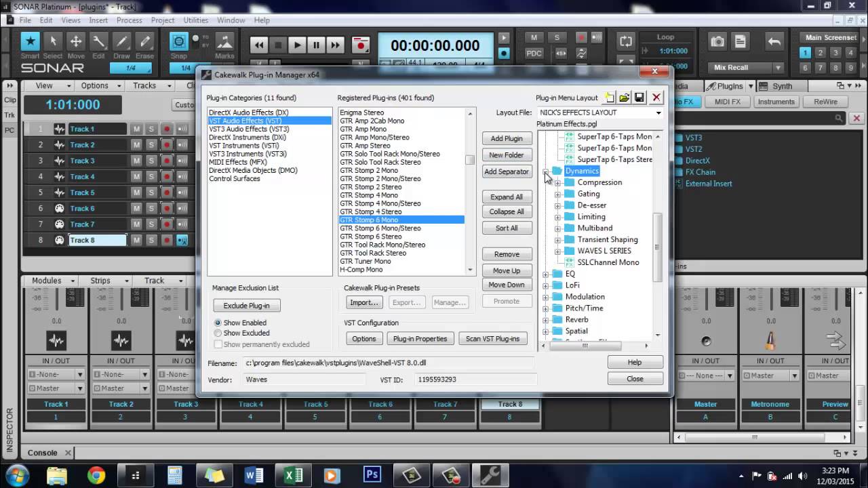
Task: Save plug-in layout with floppy icon
Action: pos(639,98)
